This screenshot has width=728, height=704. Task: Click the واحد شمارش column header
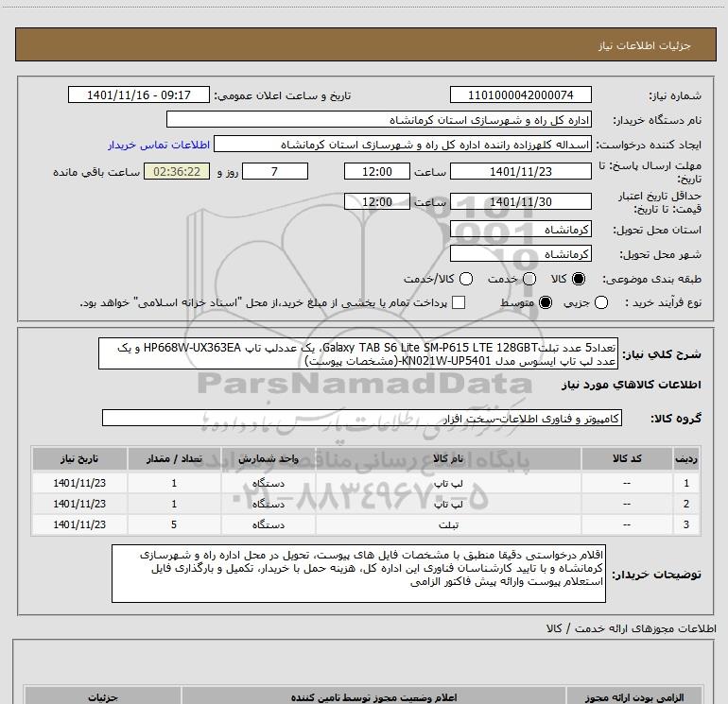pyautogui.click(x=269, y=458)
